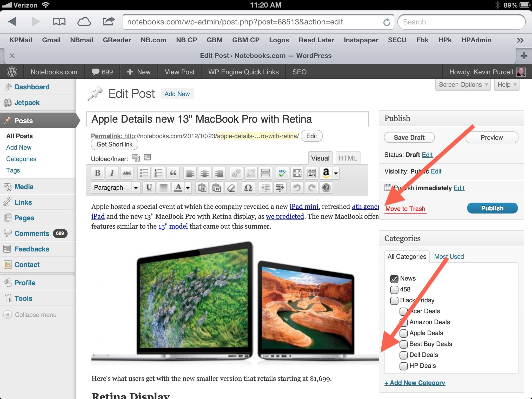The width and height of the screenshot is (532, 399).
Task: Collapse the admin sidebar menu
Action: (30, 315)
